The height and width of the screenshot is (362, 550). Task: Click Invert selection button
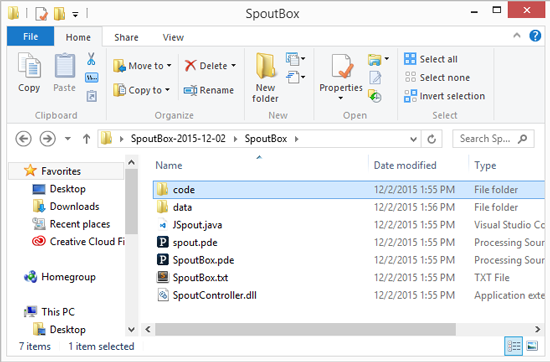(444, 96)
